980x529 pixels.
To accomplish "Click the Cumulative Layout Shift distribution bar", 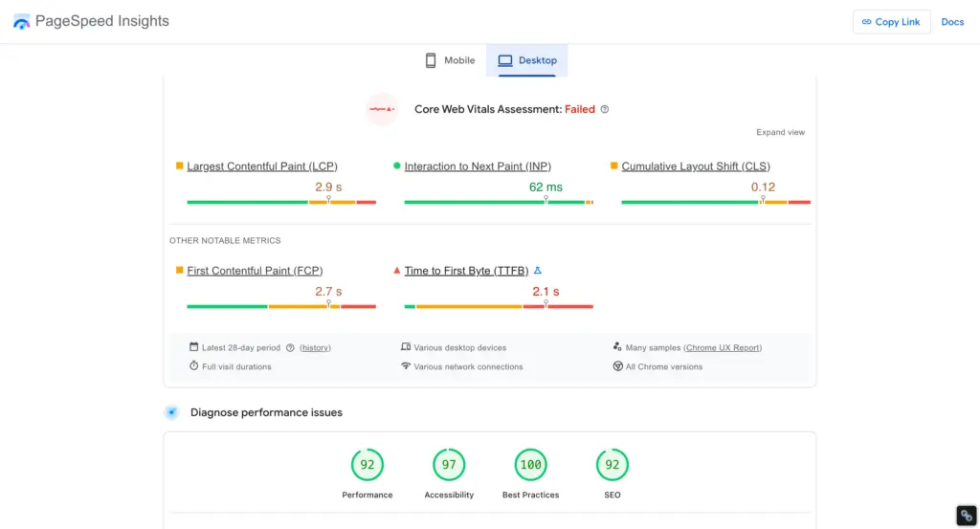I will (x=715, y=202).
